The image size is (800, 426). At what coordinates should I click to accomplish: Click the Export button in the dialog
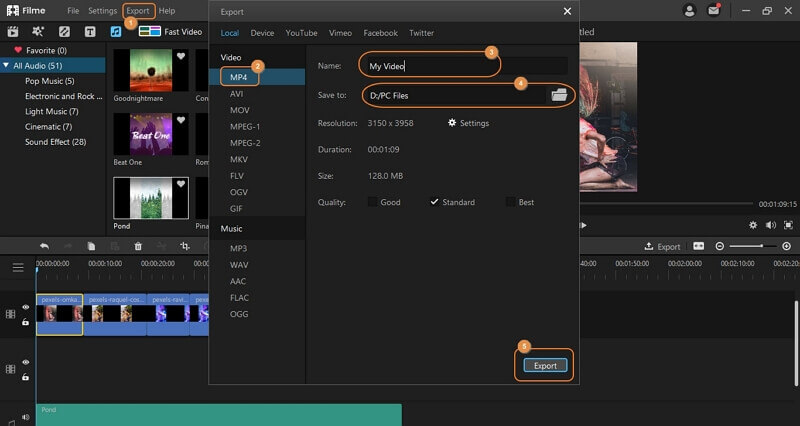(x=545, y=365)
